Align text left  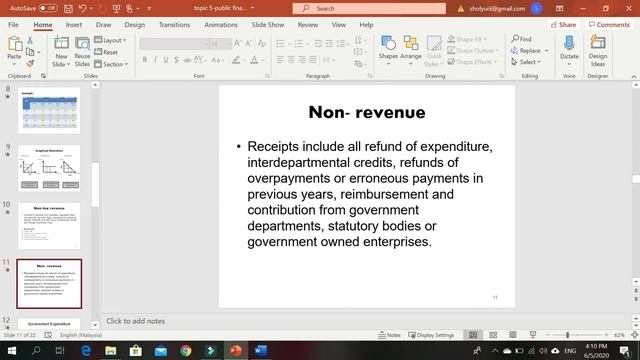click(280, 60)
